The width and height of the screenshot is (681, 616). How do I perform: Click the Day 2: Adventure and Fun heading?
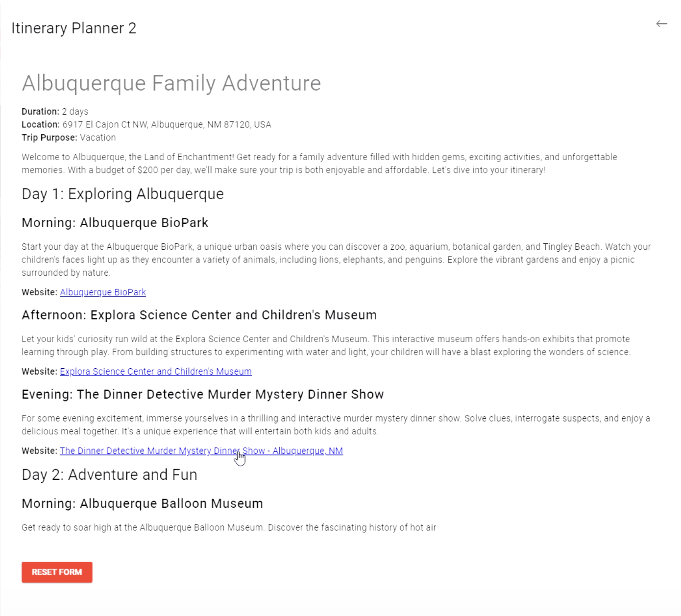coord(109,474)
